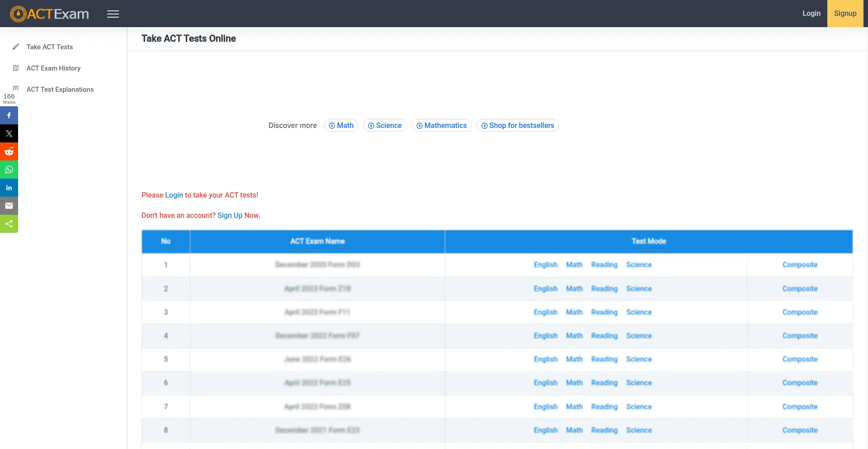Open ACT Test Explanations in sidebar
868x449 pixels.
pos(60,90)
